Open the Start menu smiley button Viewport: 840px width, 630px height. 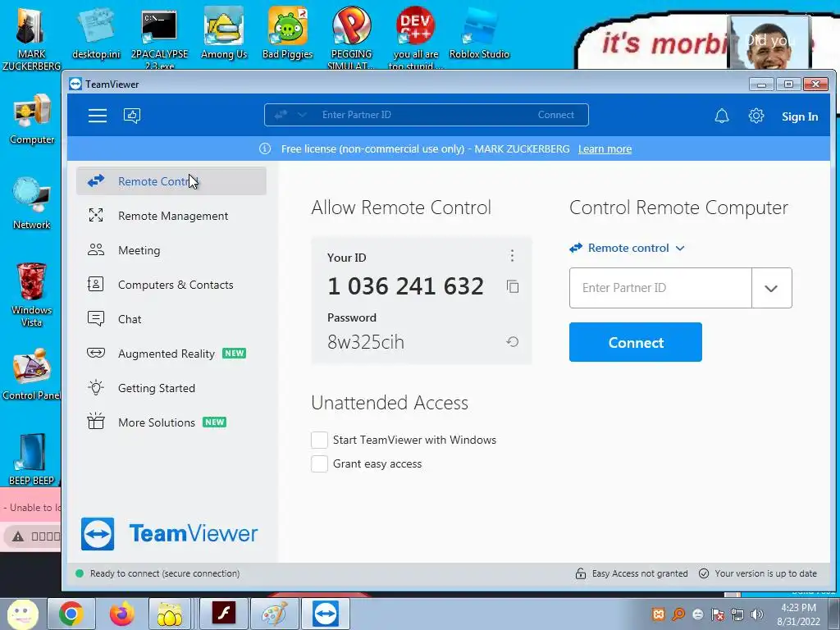(x=22, y=614)
